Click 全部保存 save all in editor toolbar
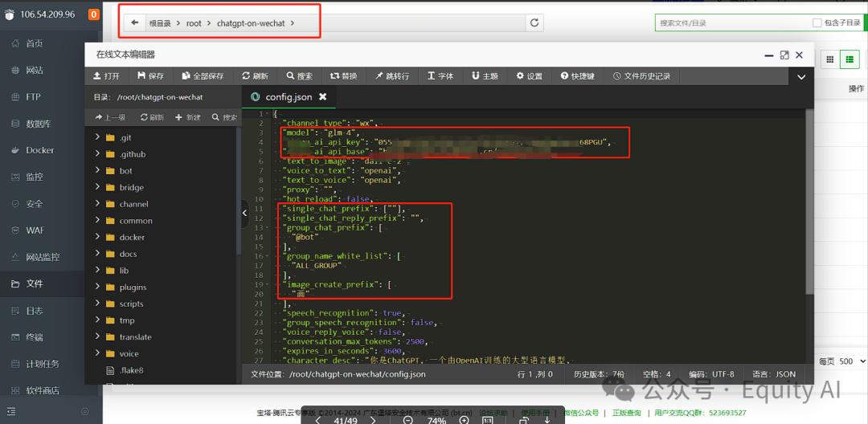868x424 pixels. pyautogui.click(x=202, y=76)
